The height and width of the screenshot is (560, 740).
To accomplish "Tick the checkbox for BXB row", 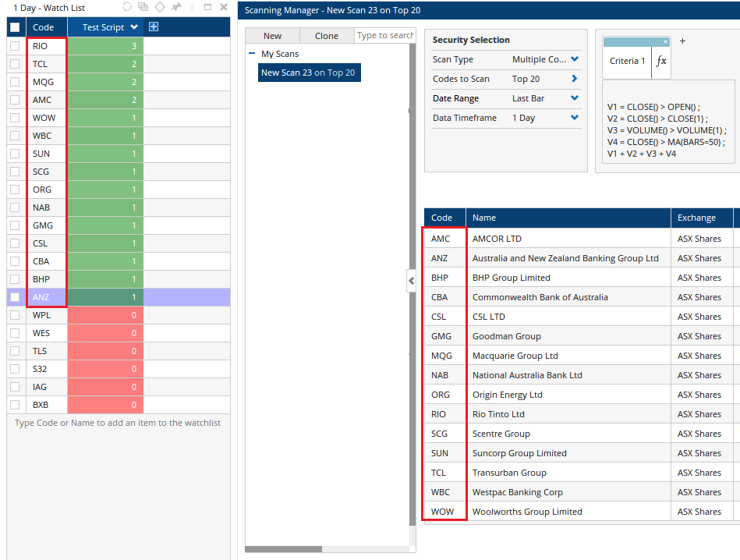I will [15, 405].
